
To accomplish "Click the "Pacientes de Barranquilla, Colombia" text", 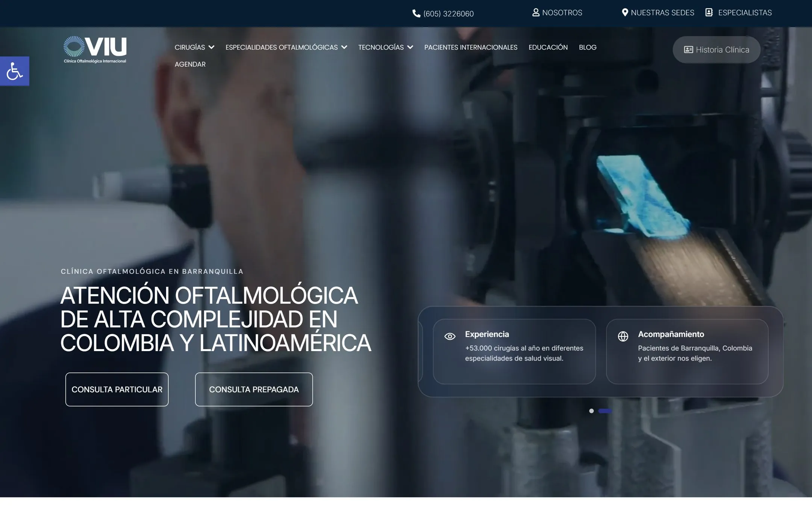I will pyautogui.click(x=695, y=348).
